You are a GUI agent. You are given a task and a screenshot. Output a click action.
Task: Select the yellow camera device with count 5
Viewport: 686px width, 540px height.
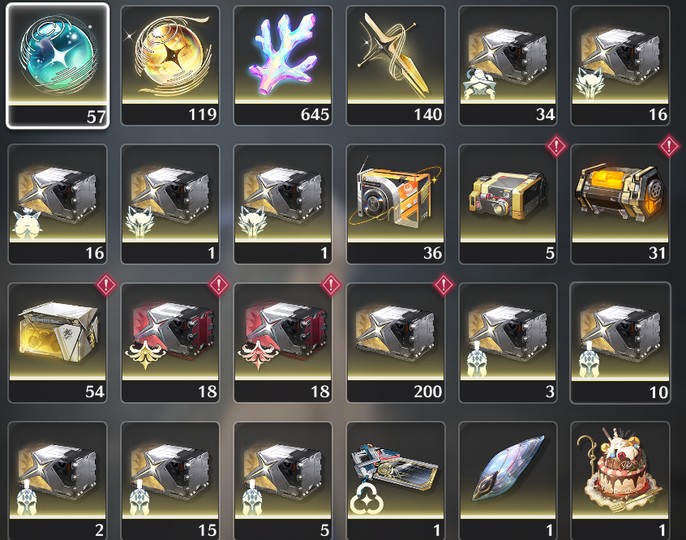click(x=508, y=204)
